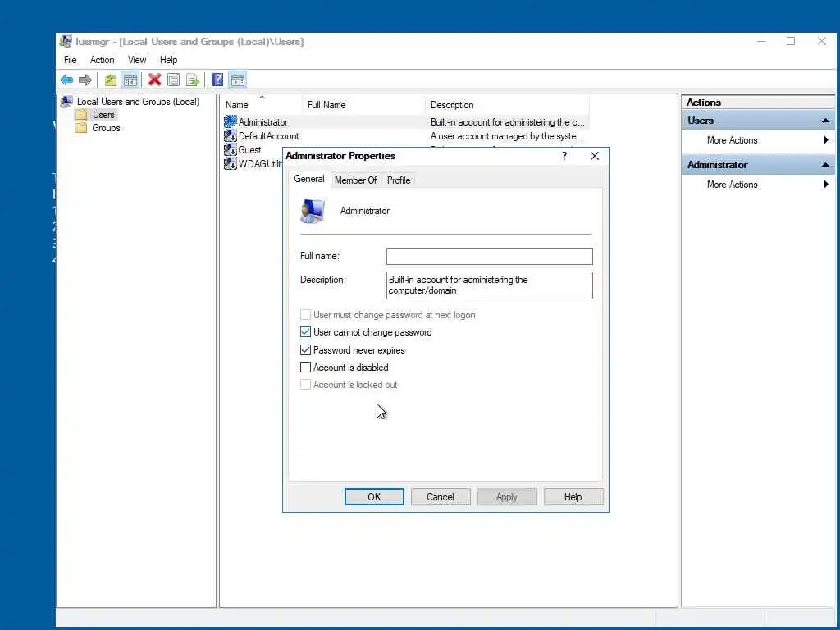Click the Full name input field

pos(489,256)
